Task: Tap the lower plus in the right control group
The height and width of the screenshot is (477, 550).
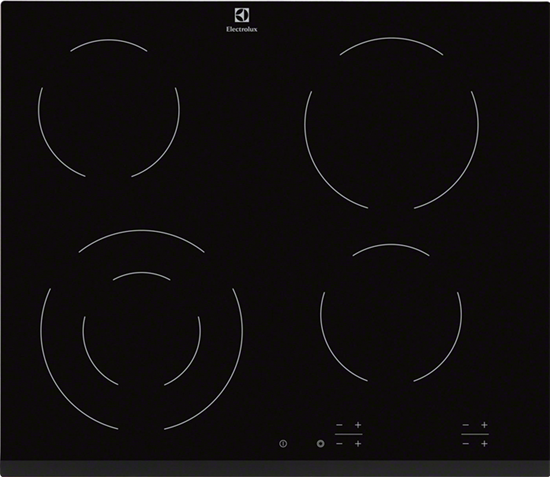Action: (484, 444)
